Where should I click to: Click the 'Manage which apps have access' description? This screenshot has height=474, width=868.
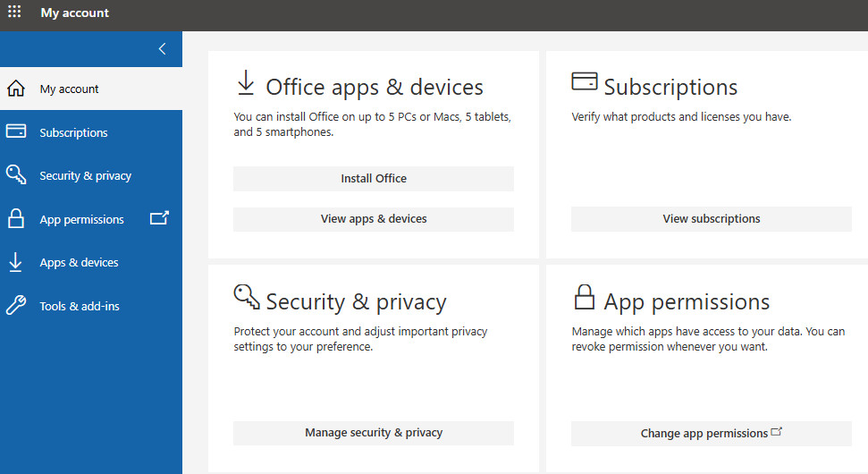click(x=708, y=339)
